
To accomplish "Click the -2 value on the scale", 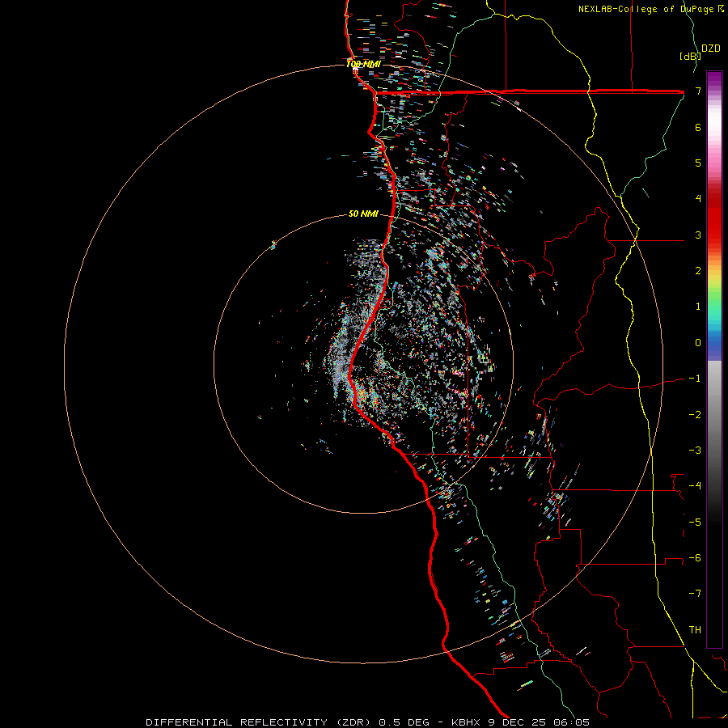I will click(x=695, y=415).
